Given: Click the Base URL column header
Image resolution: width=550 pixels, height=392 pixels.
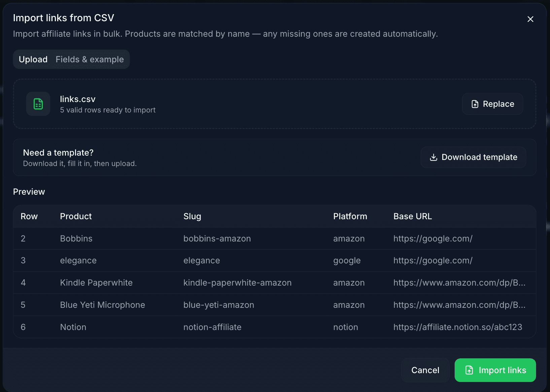Looking at the screenshot, I should tap(412, 216).
